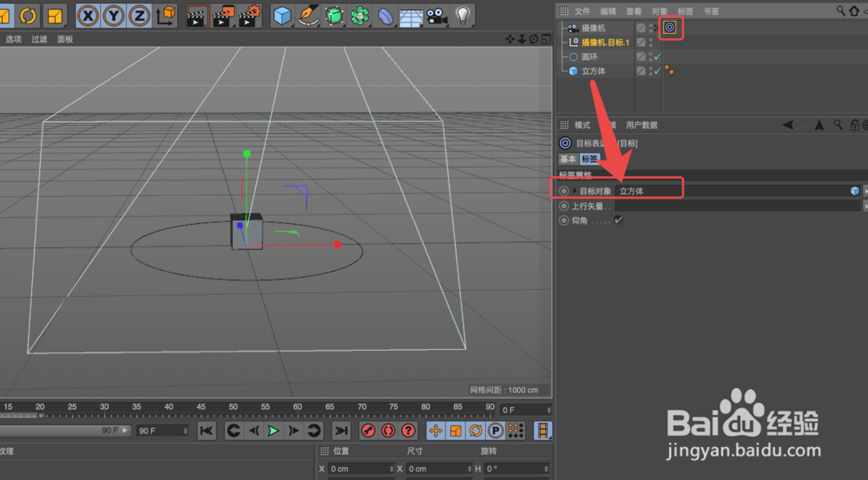
Task: Play the animation forward
Action: (273, 431)
